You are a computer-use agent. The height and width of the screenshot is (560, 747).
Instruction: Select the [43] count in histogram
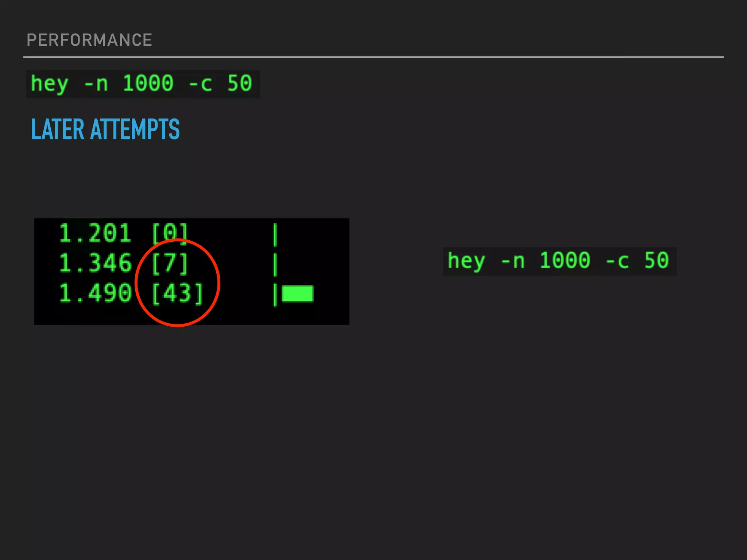pos(177,293)
